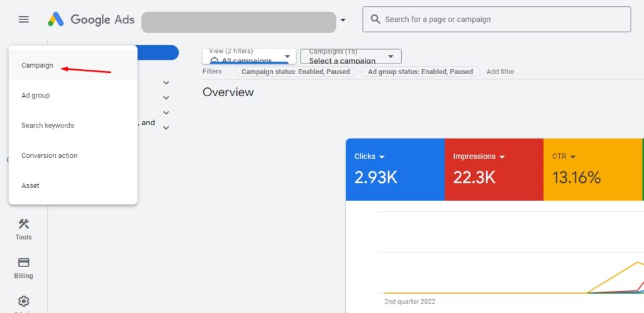
Task: Select Campaign from the create menu
Action: tap(73, 65)
